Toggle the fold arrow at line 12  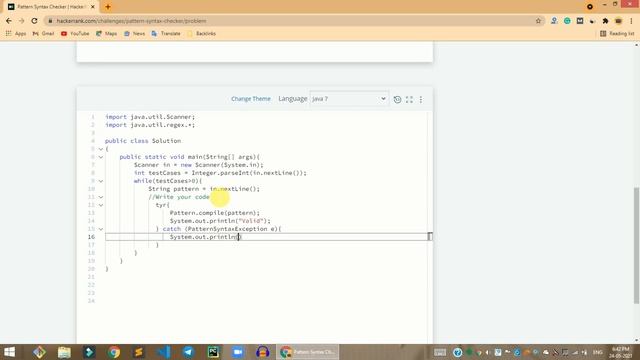[101, 205]
